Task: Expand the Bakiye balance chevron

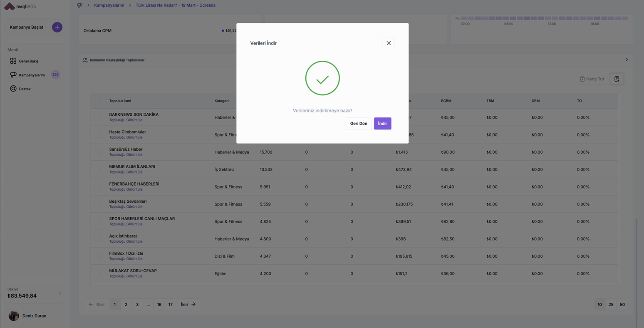Action: coord(60,293)
